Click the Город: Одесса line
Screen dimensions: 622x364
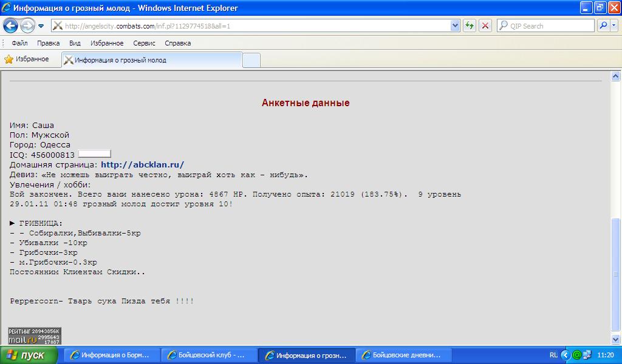pos(40,145)
